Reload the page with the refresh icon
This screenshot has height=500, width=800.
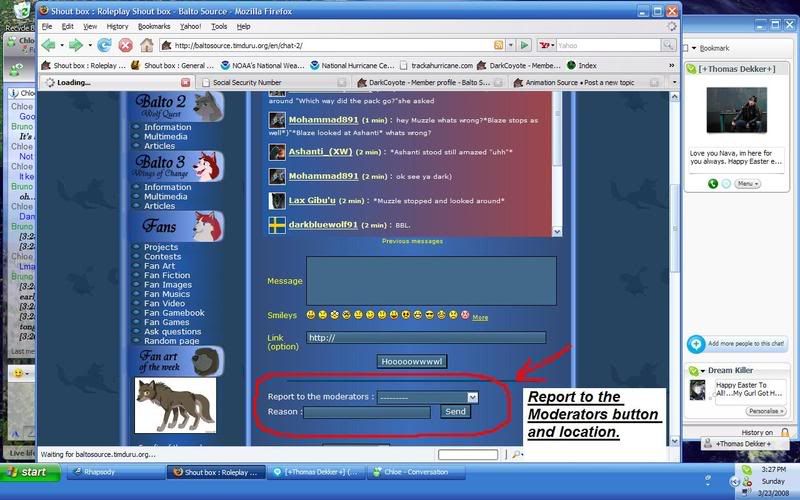point(104,45)
